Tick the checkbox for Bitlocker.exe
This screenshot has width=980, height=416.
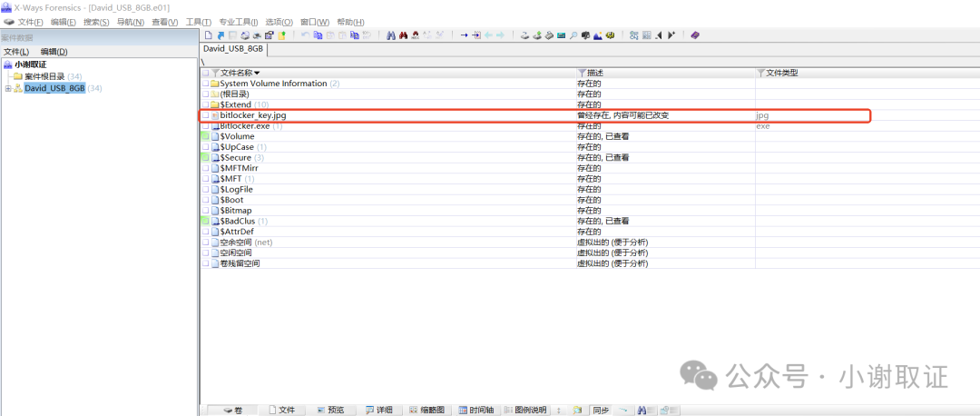(206, 125)
